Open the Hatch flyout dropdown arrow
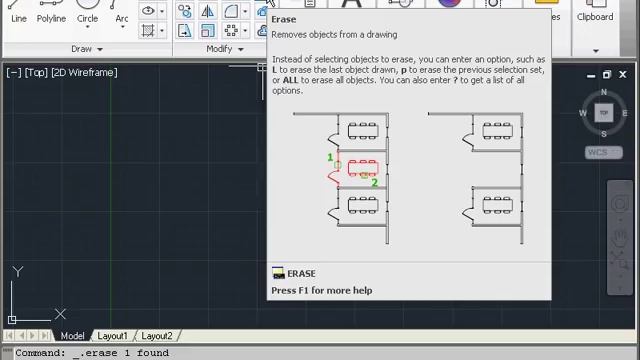 (x=162, y=31)
